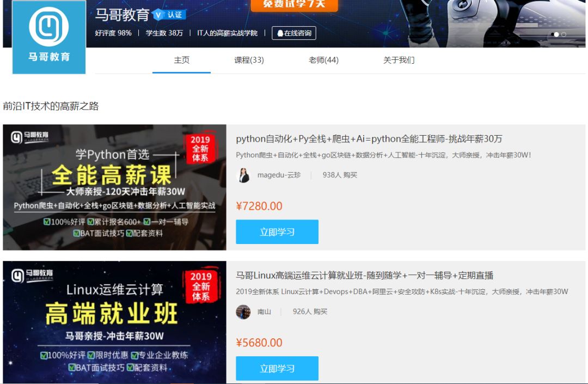This screenshot has width=588, height=384.
Task: Open the 在线咨询 chat button
Action: (294, 33)
